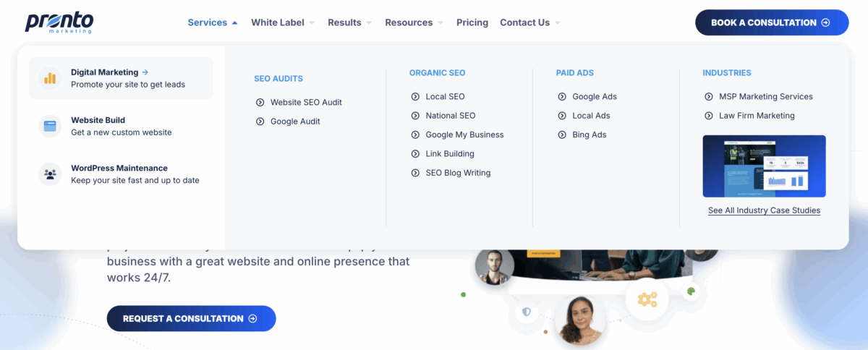
Task: Click the arrow icon beside Google Audit
Action: 260,121
